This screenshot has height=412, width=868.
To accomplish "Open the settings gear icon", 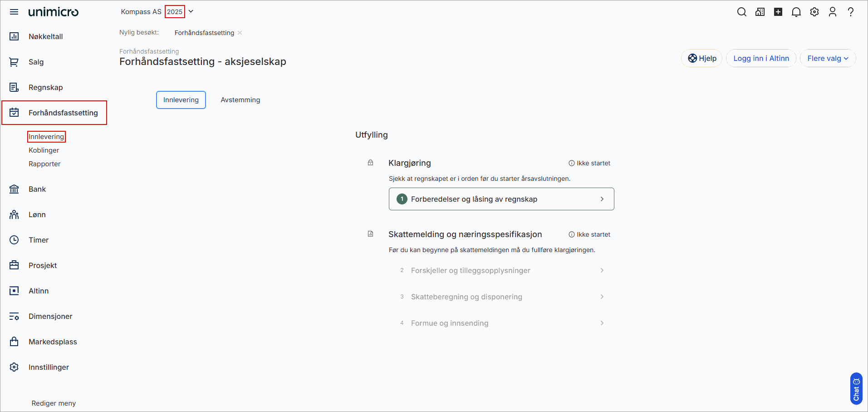I will pos(814,12).
